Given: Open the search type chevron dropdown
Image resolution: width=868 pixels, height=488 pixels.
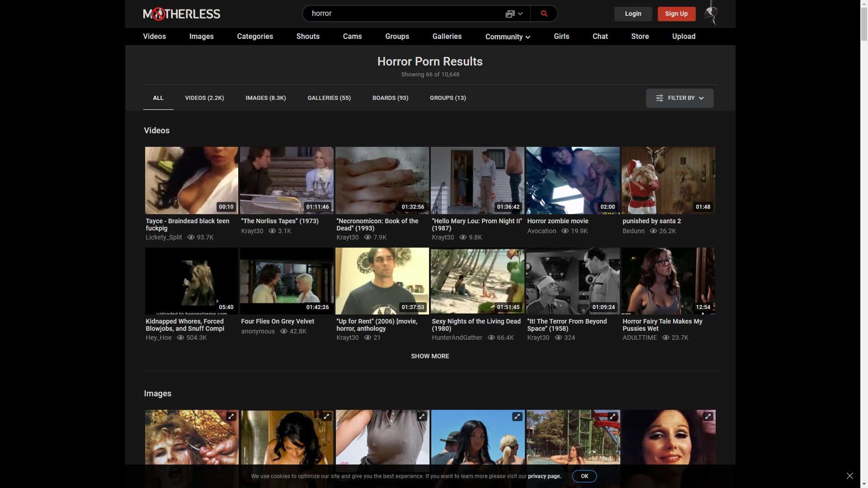Looking at the screenshot, I should [x=521, y=14].
